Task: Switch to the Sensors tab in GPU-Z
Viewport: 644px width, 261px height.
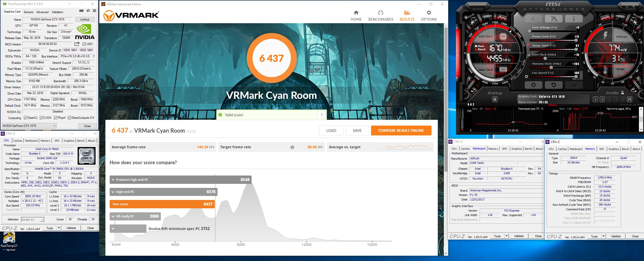Action: pyautogui.click(x=28, y=12)
